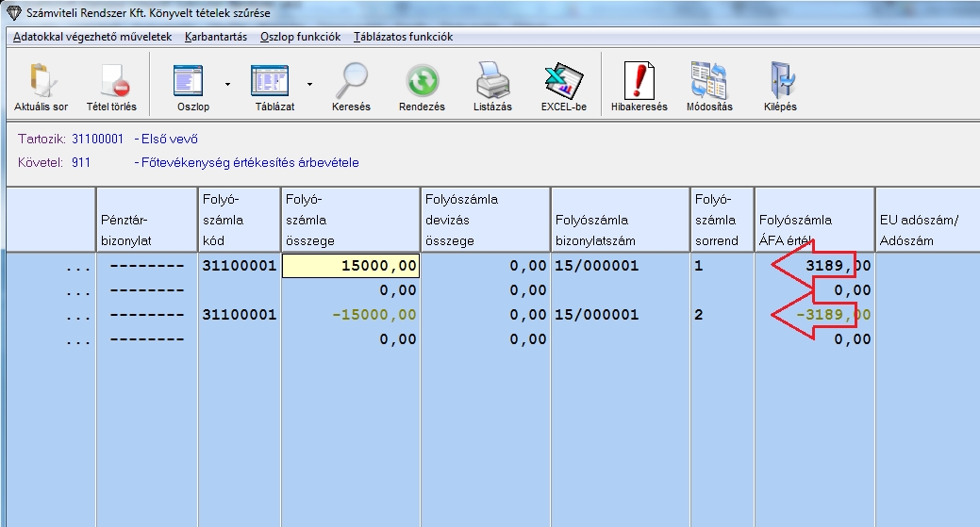
Task: Export data with EXCEL-be icon
Action: pyautogui.click(x=563, y=86)
